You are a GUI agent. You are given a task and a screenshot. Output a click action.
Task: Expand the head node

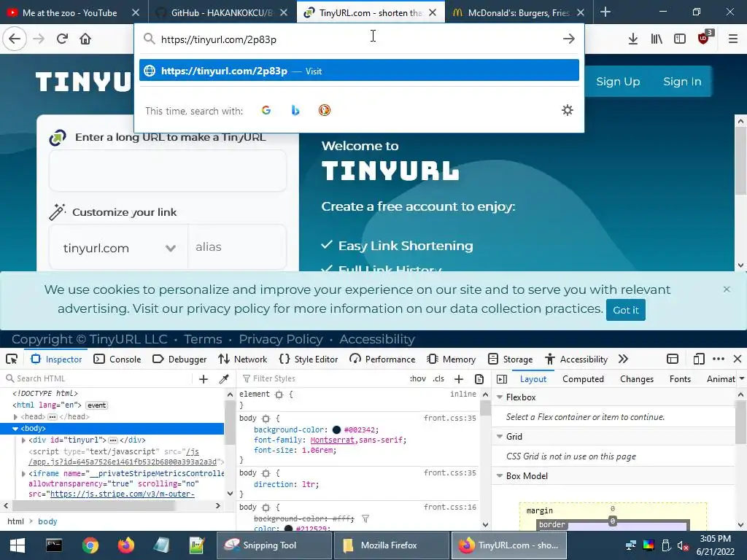tap(15, 417)
